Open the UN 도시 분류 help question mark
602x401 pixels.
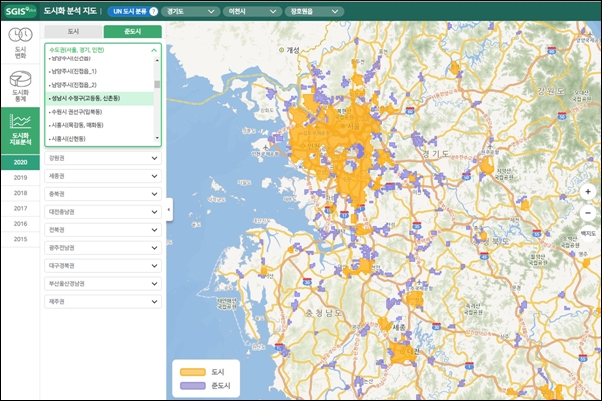(x=153, y=12)
